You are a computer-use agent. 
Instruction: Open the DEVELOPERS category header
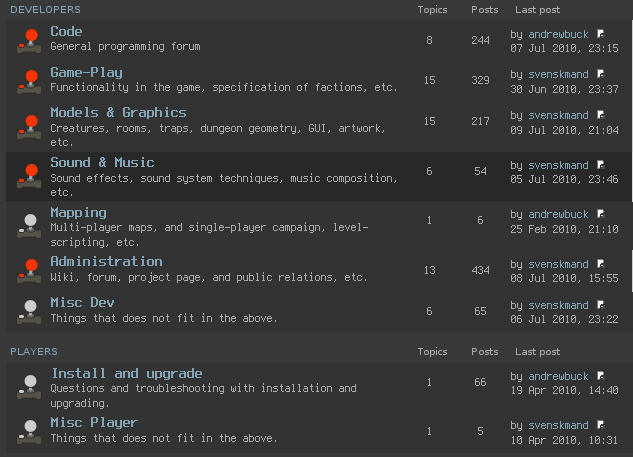click(45, 10)
